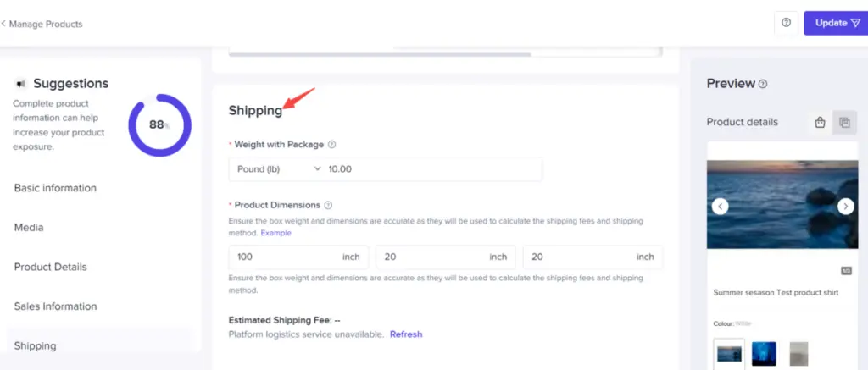Screen dimensions: 868x370
Task: Open the dimensions Example link
Action: point(275,232)
